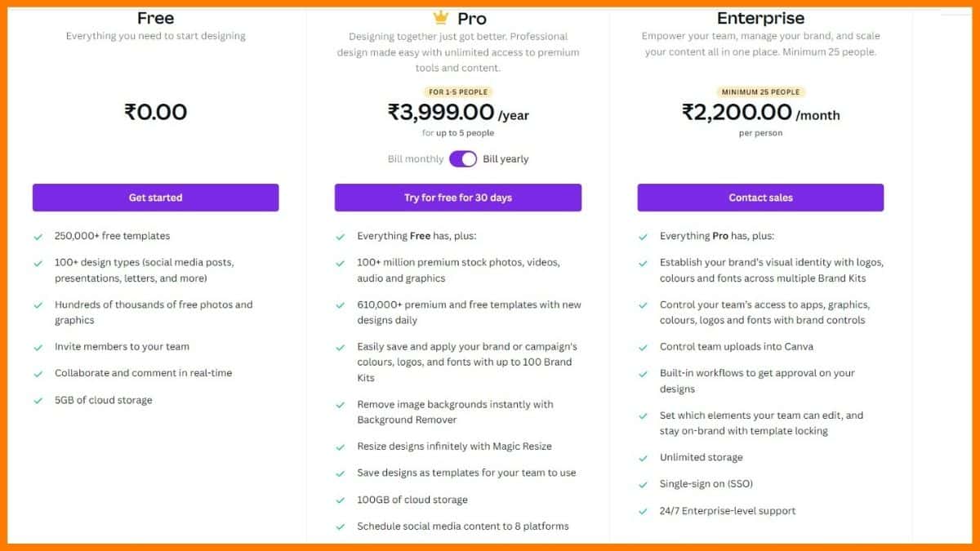The height and width of the screenshot is (551, 980).
Task: Click the MINIMUM 25 PEOPLE badge
Action: click(760, 92)
